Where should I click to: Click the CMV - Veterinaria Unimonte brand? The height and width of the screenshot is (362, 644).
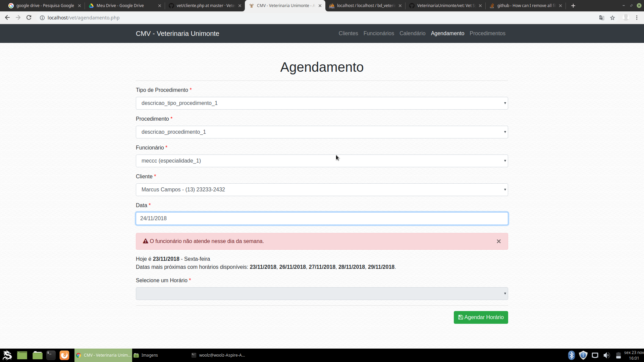coord(177,34)
